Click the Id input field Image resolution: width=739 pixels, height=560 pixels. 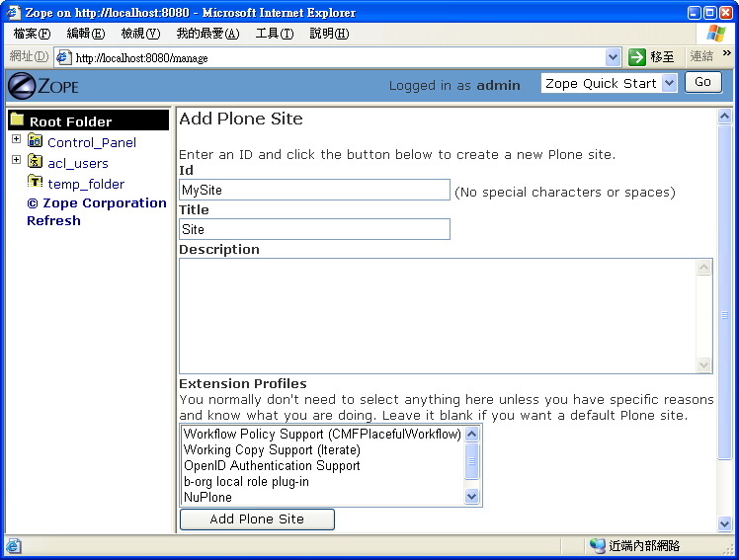click(315, 190)
